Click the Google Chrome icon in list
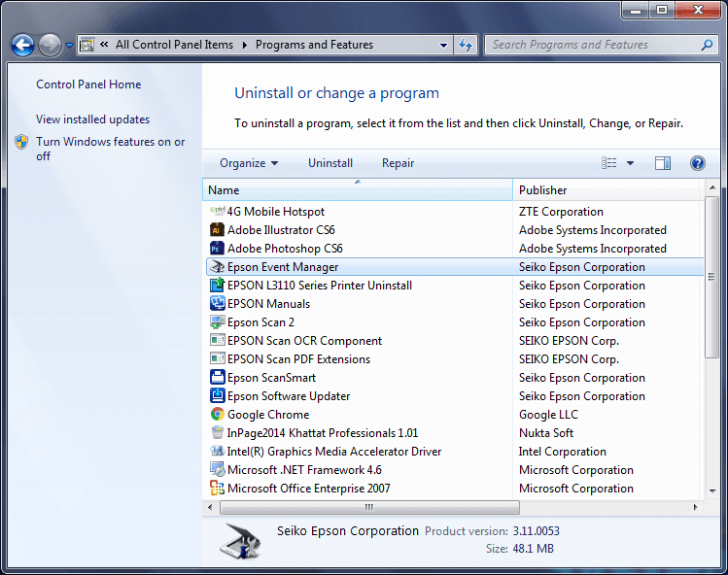 click(x=218, y=414)
